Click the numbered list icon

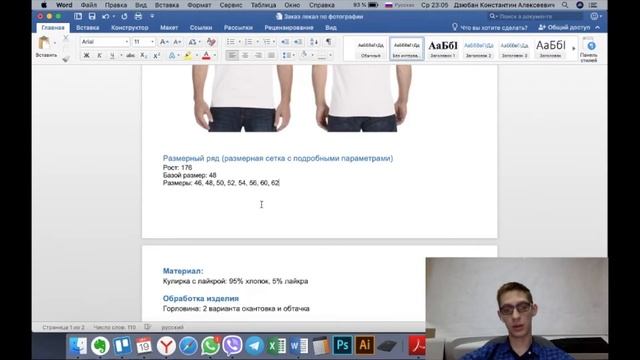(x=249, y=42)
